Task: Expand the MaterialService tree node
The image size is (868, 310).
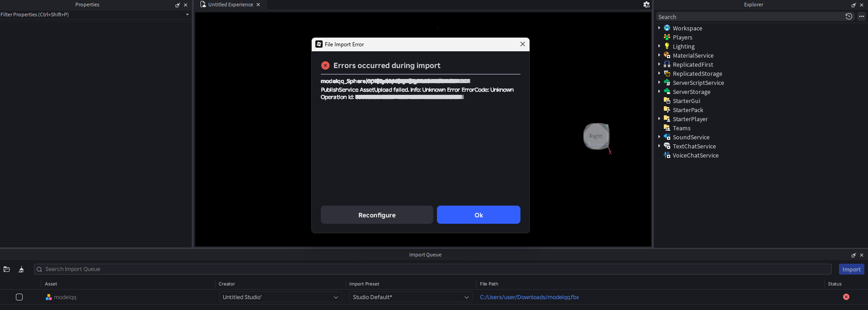Action: pyautogui.click(x=659, y=55)
